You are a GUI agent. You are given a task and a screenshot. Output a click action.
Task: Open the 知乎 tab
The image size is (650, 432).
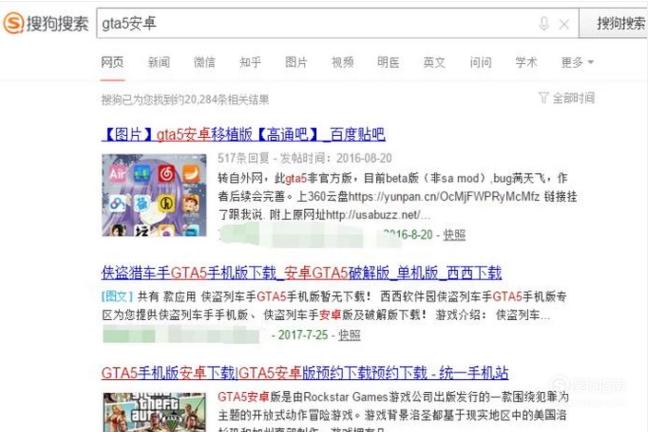[x=250, y=62]
